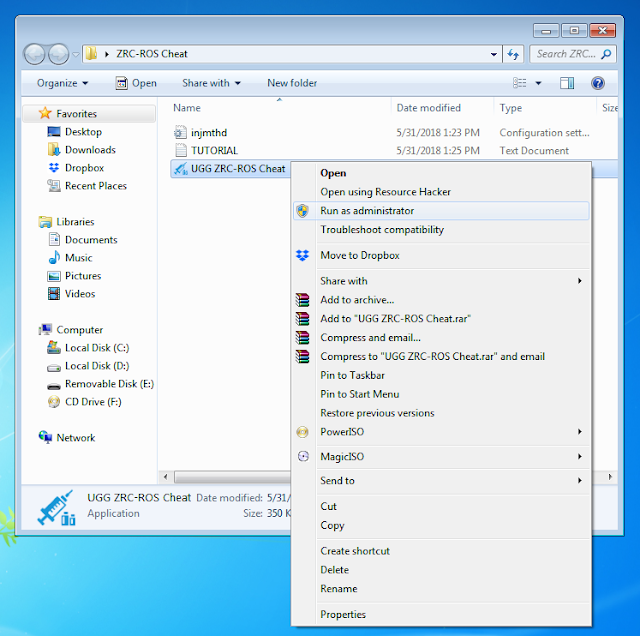Open the Videos library
640x636 pixels.
tap(80, 294)
